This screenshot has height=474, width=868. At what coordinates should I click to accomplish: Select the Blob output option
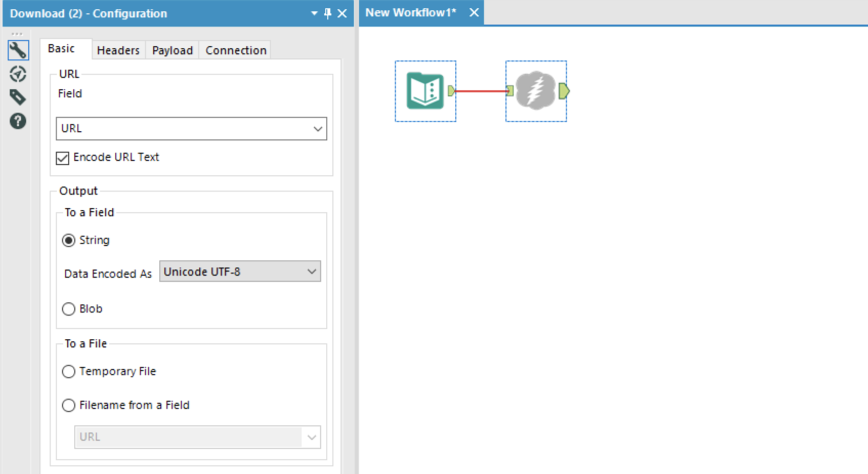pyautogui.click(x=69, y=309)
